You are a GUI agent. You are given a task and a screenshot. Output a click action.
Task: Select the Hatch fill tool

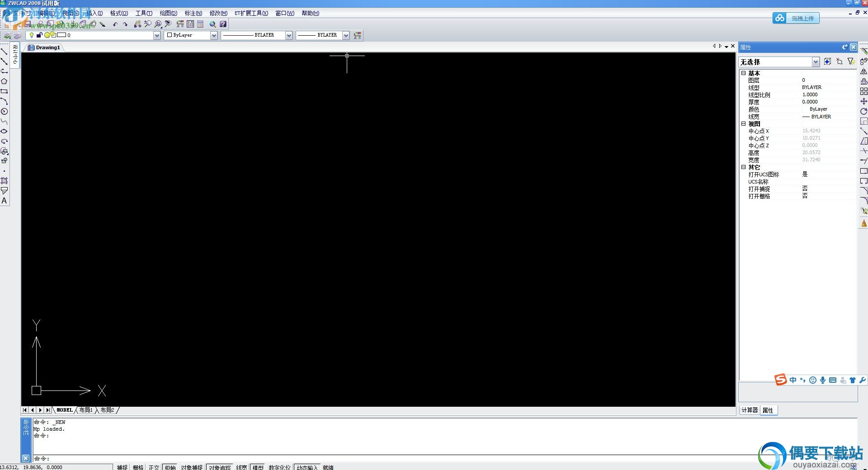point(4,181)
